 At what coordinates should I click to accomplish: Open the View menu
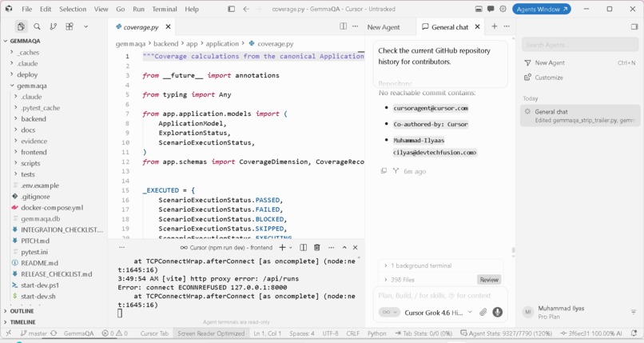[x=101, y=9]
